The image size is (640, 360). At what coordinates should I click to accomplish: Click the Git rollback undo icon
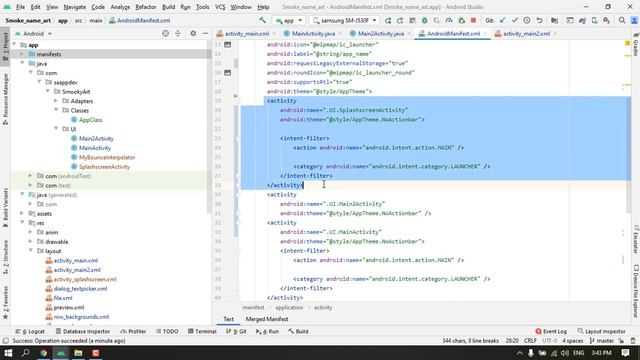[539, 20]
